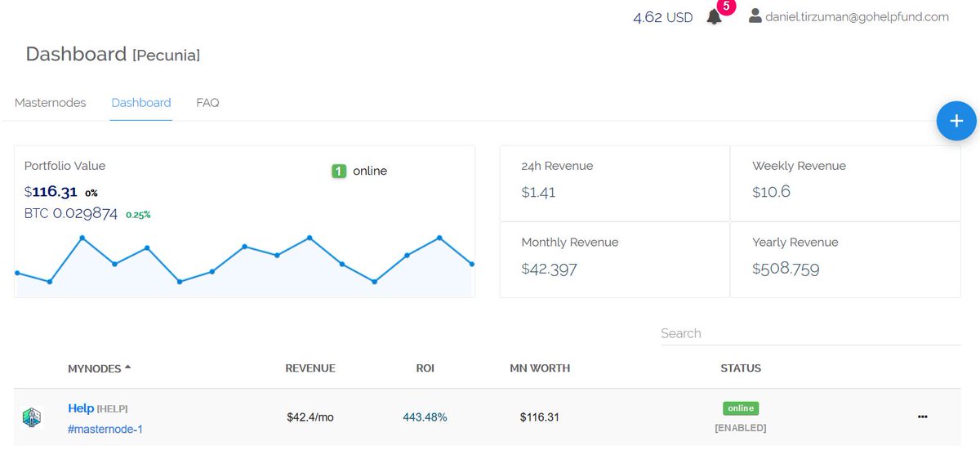Image resolution: width=980 pixels, height=459 pixels.
Task: Open the FAQ tab
Action: point(207,103)
